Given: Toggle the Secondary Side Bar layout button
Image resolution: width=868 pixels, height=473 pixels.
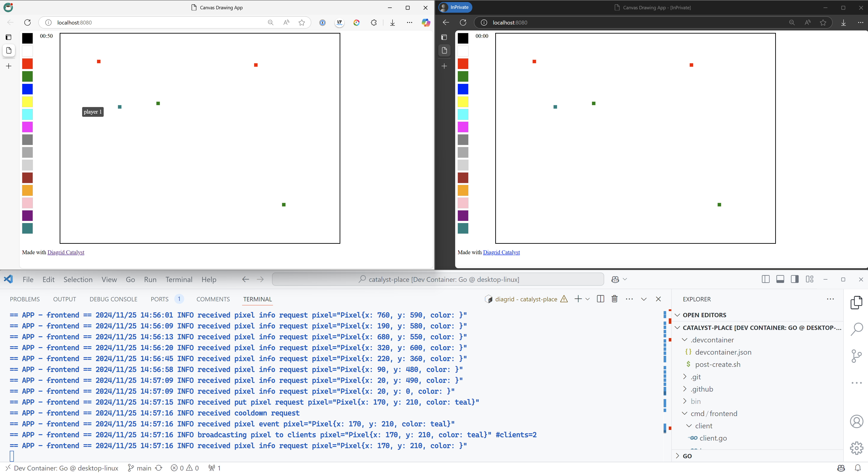Looking at the screenshot, I should click(794, 279).
